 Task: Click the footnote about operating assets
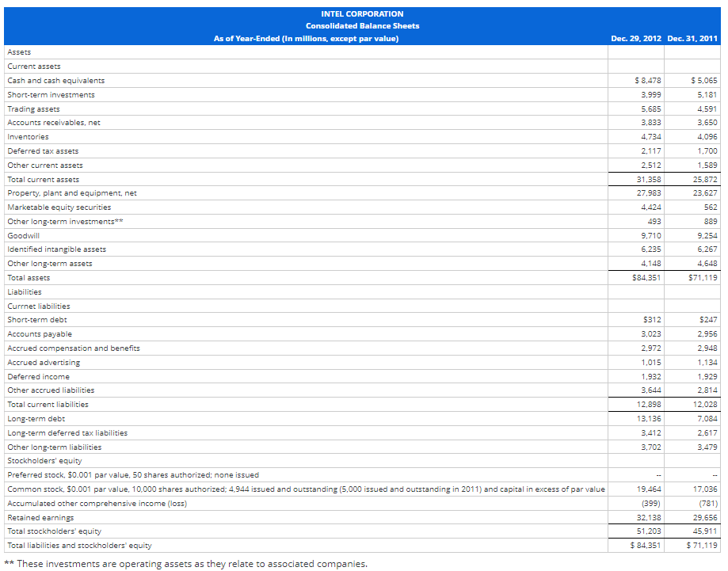tap(185, 563)
